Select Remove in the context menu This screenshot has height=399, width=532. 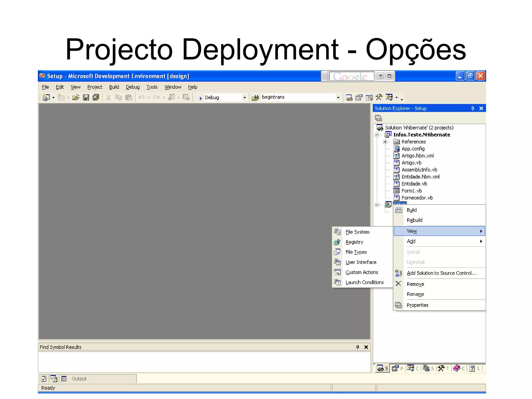[x=439, y=284]
